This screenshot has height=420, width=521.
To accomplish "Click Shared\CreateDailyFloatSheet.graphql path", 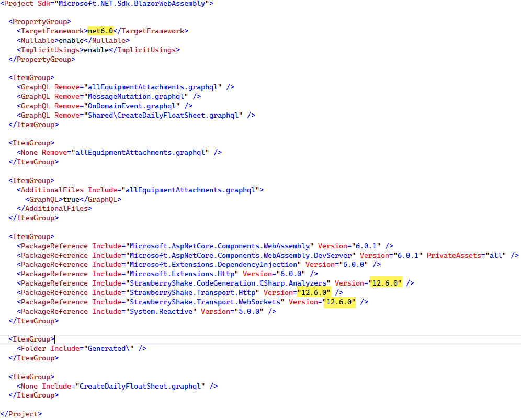I will pos(163,115).
